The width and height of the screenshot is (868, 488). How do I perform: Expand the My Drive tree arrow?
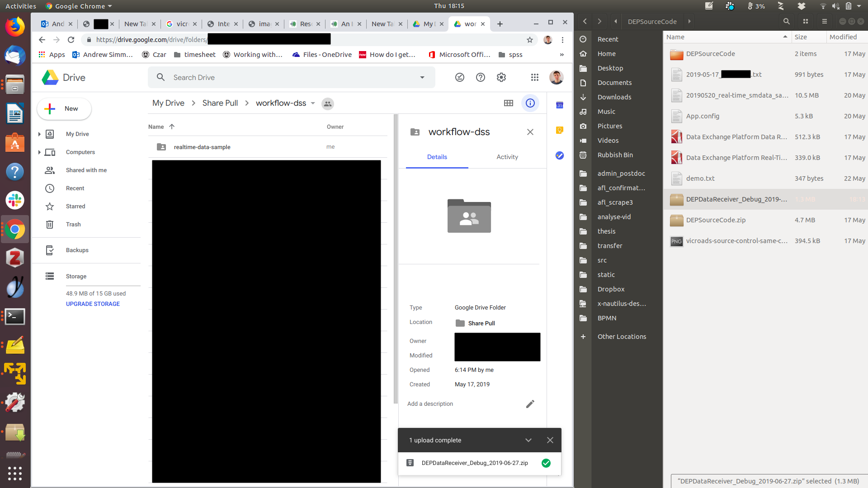tap(39, 134)
